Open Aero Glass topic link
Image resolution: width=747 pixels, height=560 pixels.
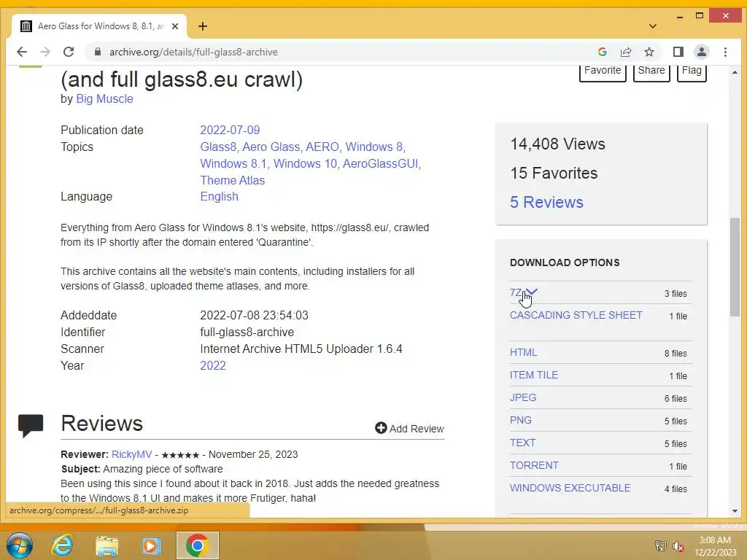click(x=271, y=147)
